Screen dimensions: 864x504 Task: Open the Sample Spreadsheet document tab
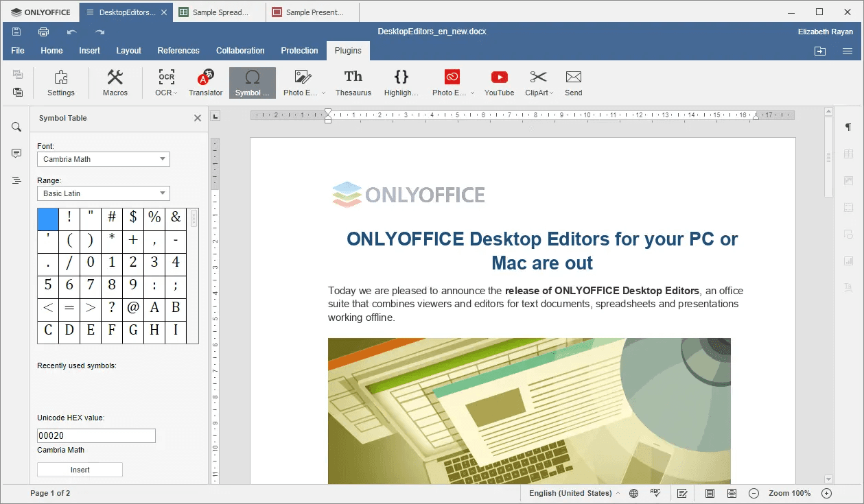(218, 12)
